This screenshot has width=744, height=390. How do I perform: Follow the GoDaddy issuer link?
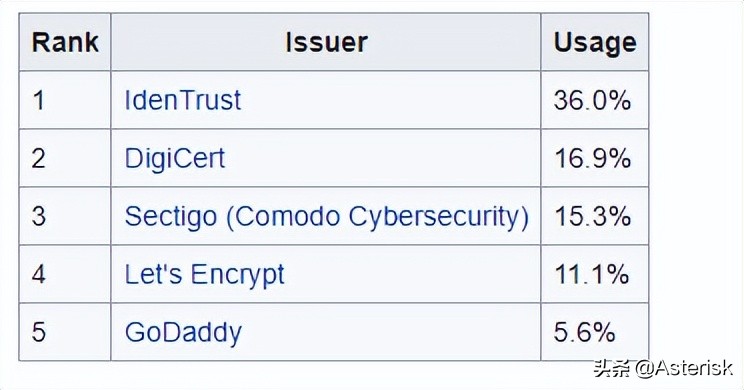click(x=183, y=333)
